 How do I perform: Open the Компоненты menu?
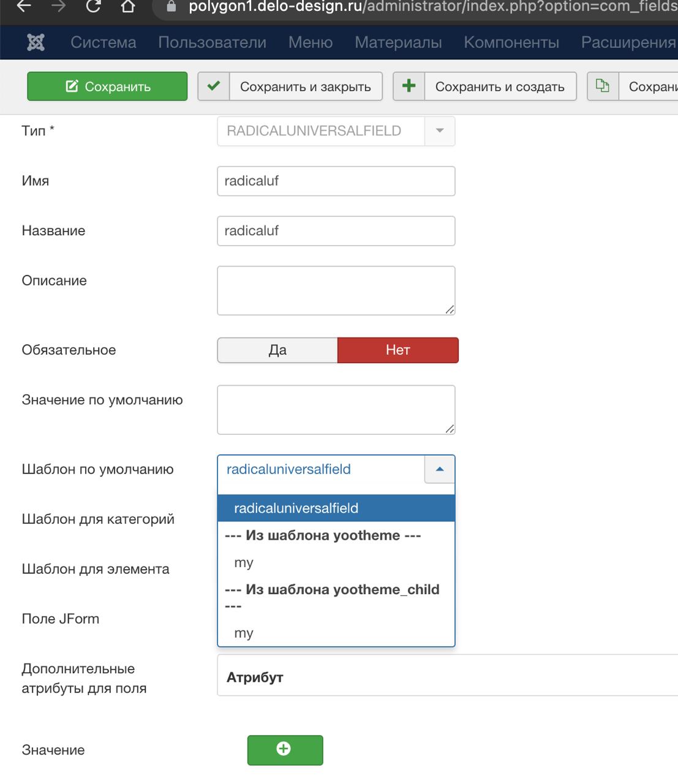pyautogui.click(x=511, y=42)
